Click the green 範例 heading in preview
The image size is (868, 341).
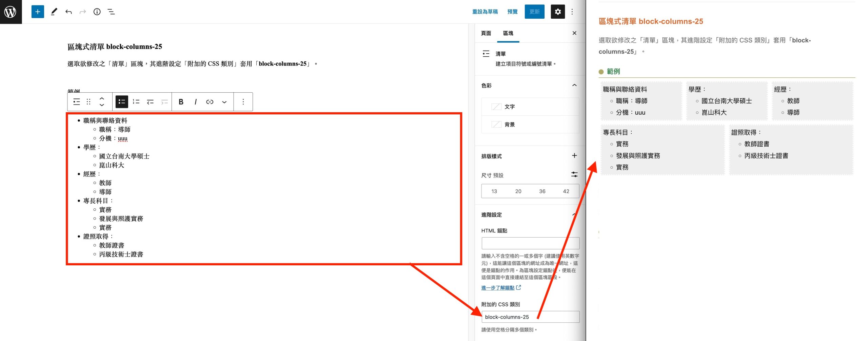(613, 72)
